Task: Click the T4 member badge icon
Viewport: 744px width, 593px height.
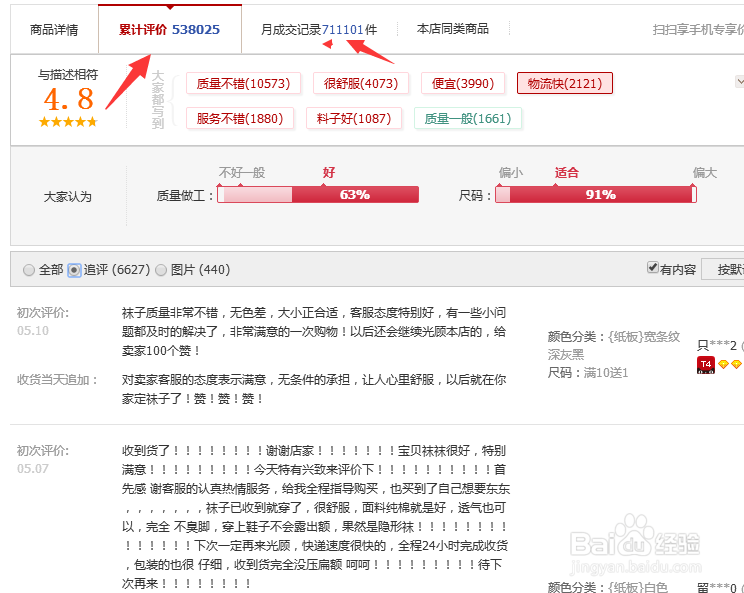Action: coord(706,365)
